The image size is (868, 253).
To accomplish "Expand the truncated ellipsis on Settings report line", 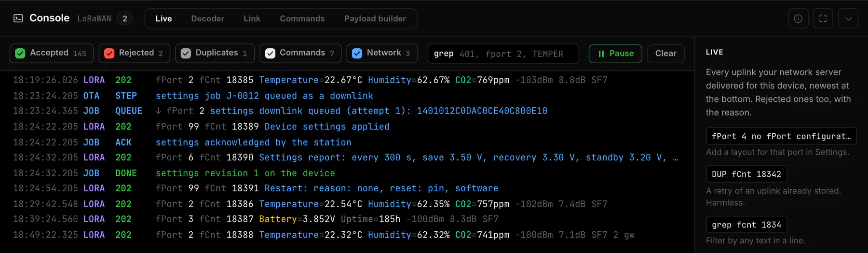I will [x=675, y=158].
